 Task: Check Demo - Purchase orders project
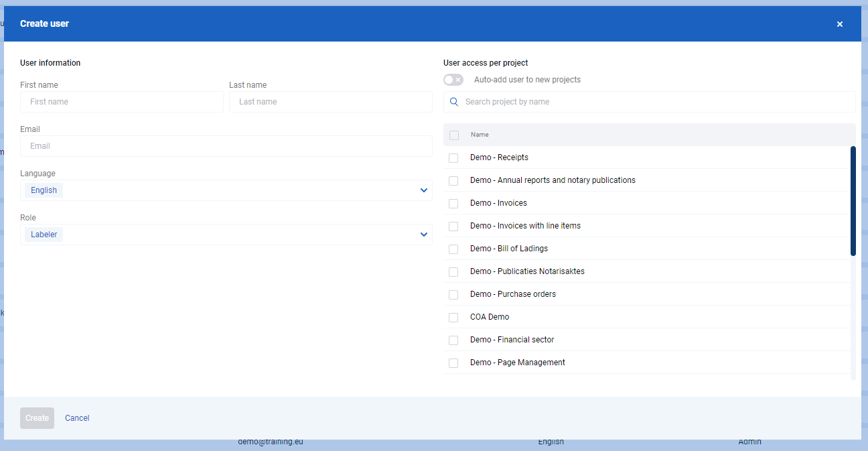tap(453, 295)
